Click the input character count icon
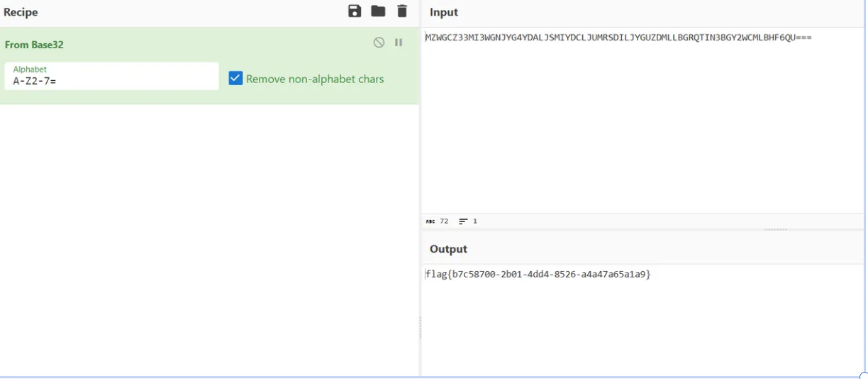 430,221
